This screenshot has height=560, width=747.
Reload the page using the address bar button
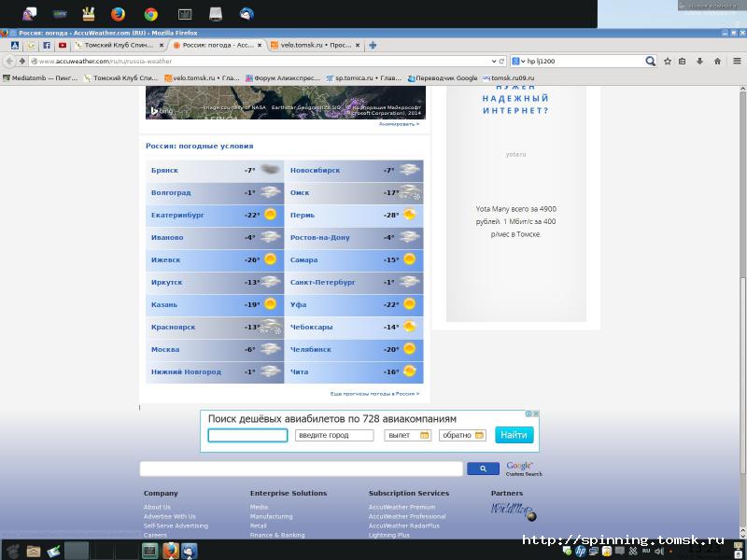[501, 62]
